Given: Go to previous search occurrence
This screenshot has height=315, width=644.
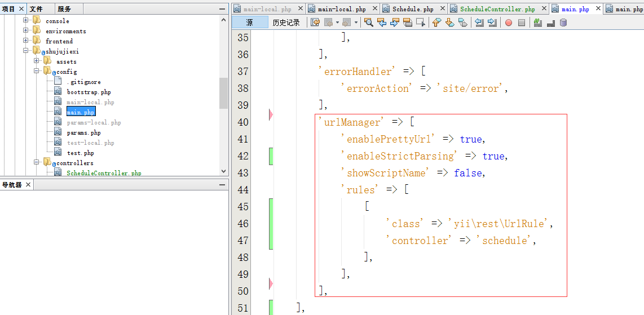Looking at the screenshot, I should click(381, 23).
